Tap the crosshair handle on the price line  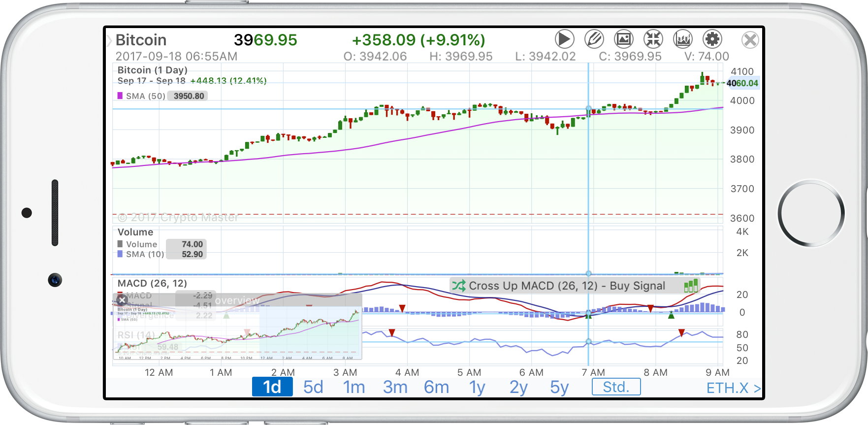tap(588, 108)
